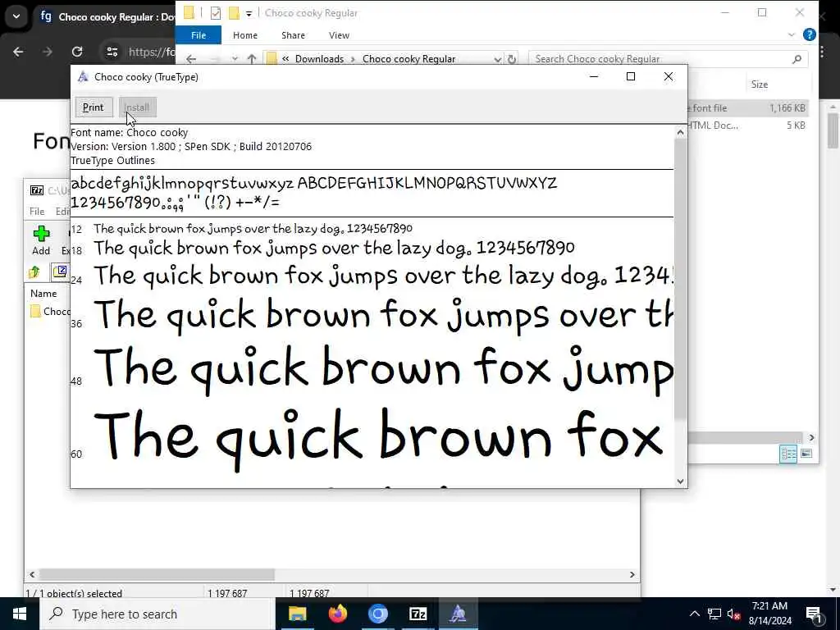Open File Explorer recent locations dropdown

click(x=235, y=59)
